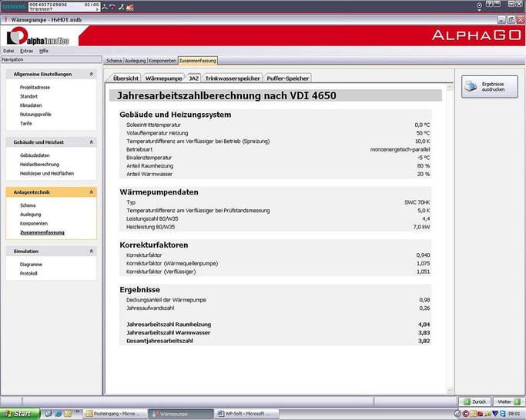Switch to the Wärmepumpe sub-tab
The image size is (526, 420).
(x=163, y=78)
